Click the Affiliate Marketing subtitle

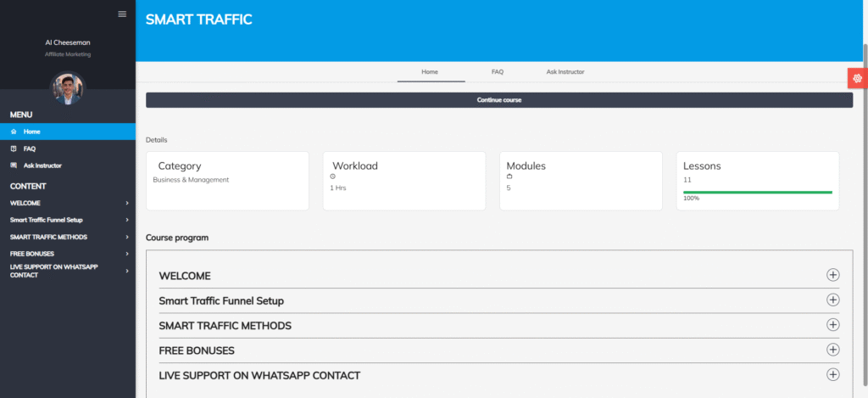68,54
